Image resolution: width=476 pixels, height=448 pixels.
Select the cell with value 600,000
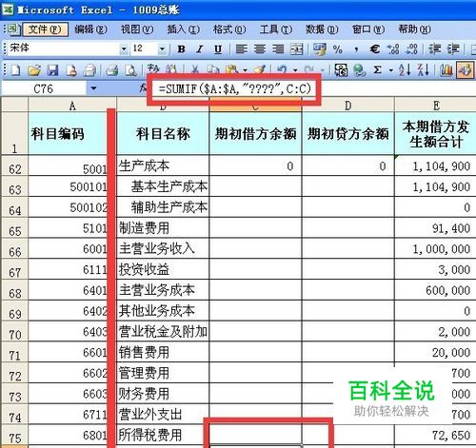coord(435,290)
